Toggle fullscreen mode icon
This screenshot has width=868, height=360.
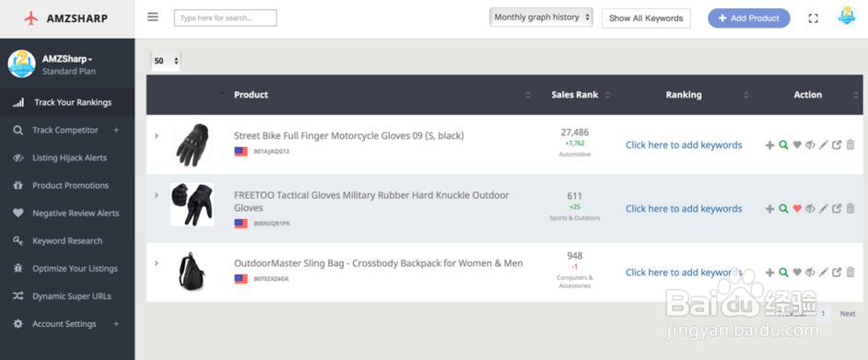[814, 18]
